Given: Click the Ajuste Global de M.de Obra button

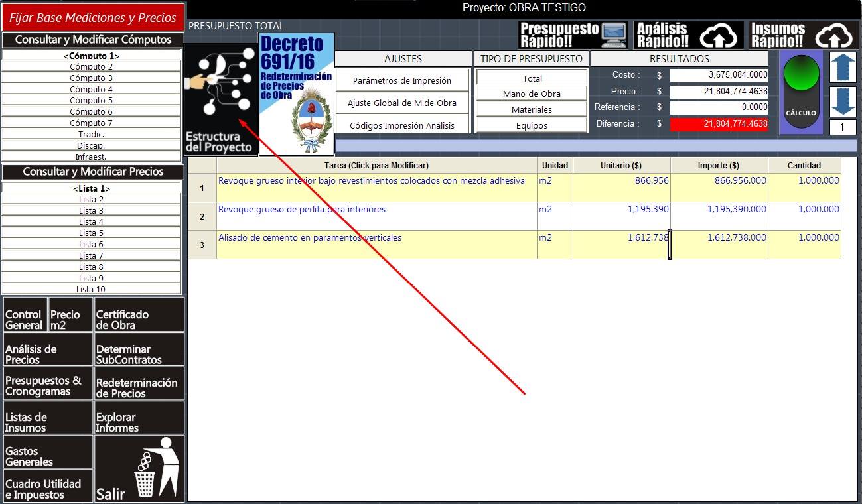Looking at the screenshot, I should click(402, 103).
